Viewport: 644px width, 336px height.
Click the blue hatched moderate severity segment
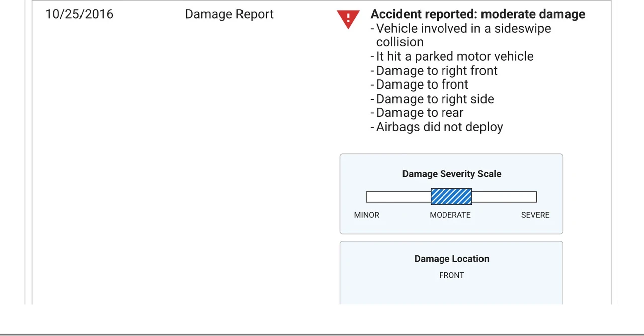(x=451, y=197)
